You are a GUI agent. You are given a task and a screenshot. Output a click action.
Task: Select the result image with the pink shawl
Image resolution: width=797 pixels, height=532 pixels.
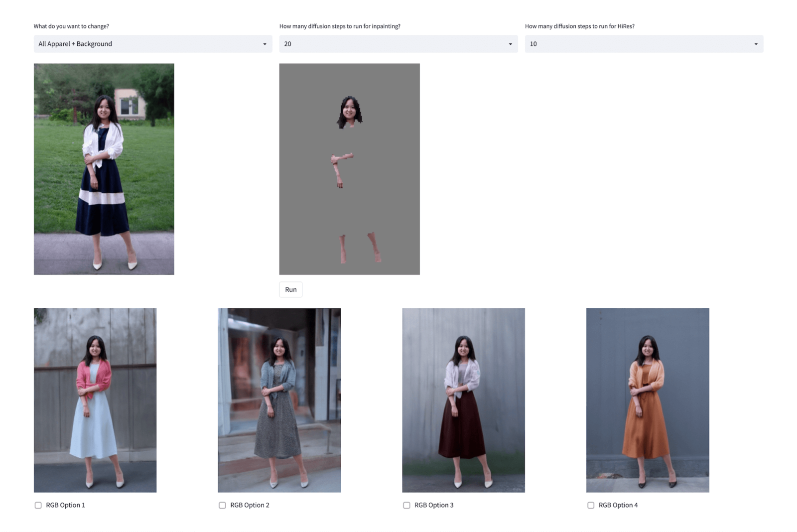click(95, 400)
